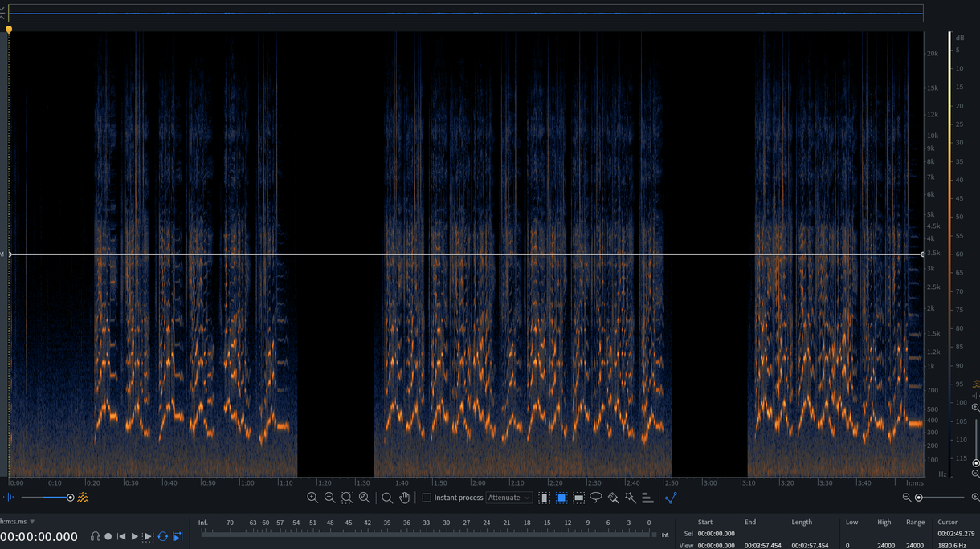Click the Cursor frequency readout 1830.6 Hz
The image size is (980, 549).
[952, 546]
